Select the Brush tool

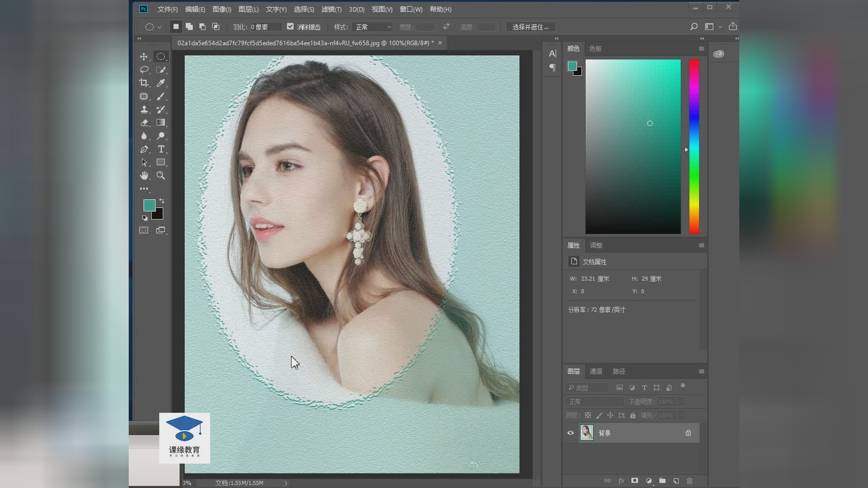click(x=161, y=96)
